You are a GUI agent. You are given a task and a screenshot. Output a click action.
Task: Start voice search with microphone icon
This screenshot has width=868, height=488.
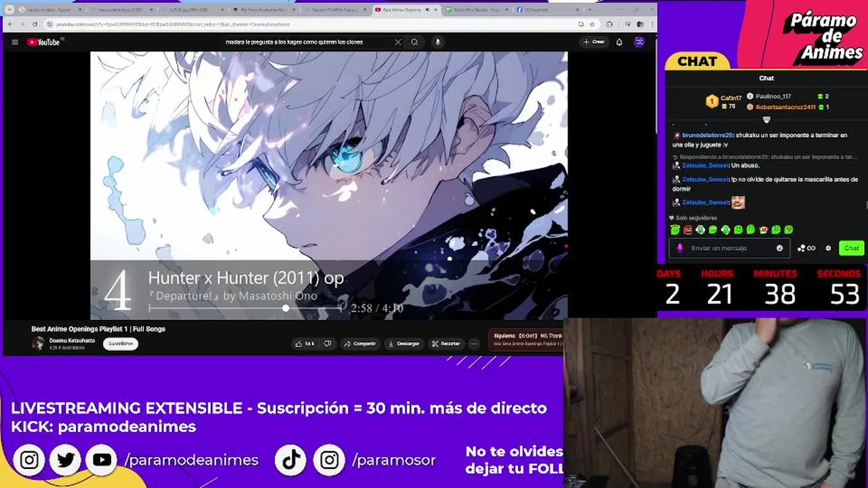click(437, 42)
